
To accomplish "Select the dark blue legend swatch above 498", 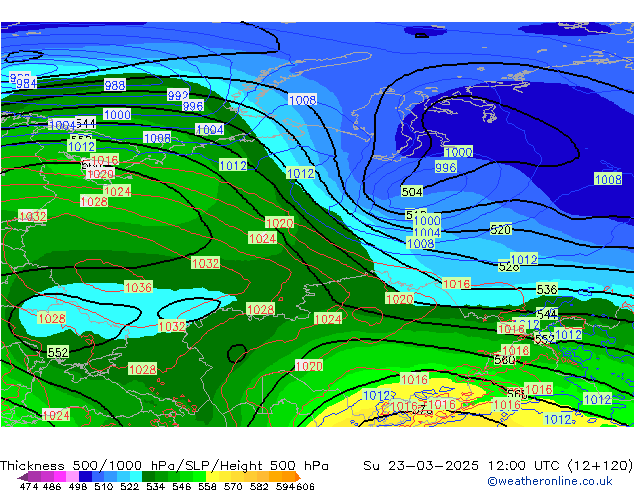I will (x=85, y=477).
